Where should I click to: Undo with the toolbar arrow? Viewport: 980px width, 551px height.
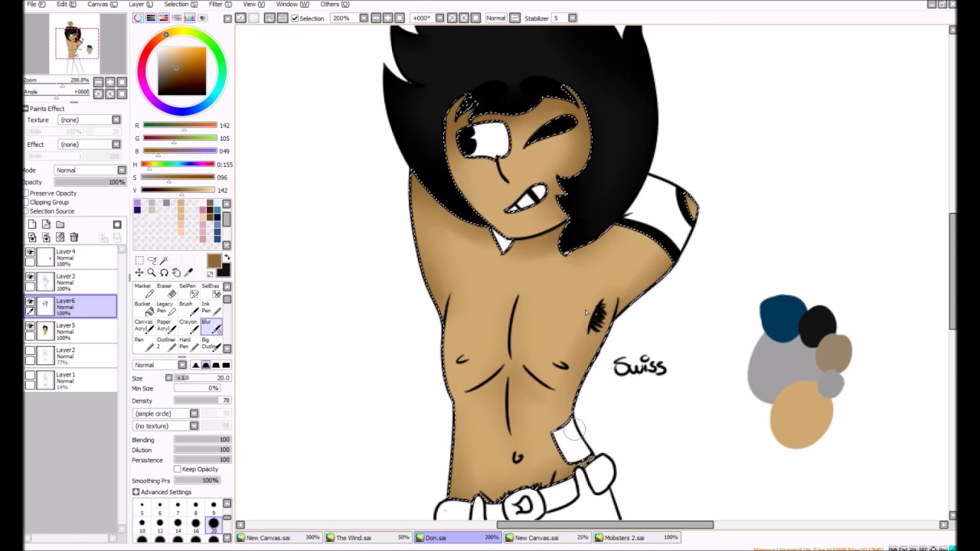(x=240, y=18)
